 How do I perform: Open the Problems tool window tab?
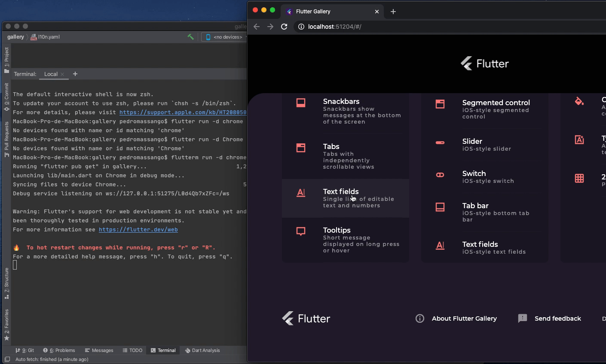[59, 350]
